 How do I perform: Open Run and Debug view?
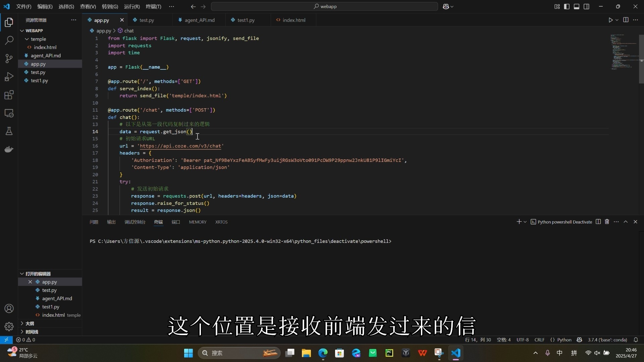(x=9, y=77)
